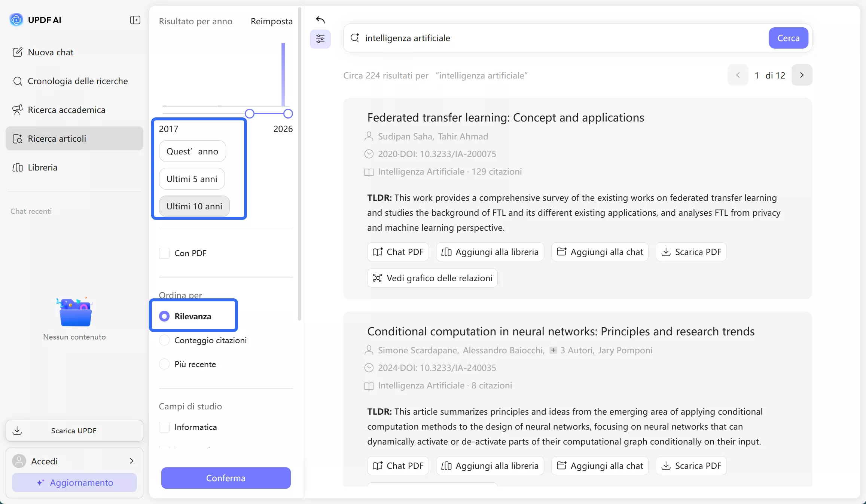Start a Nuova chat from the sidebar
866x504 pixels.
click(x=51, y=52)
